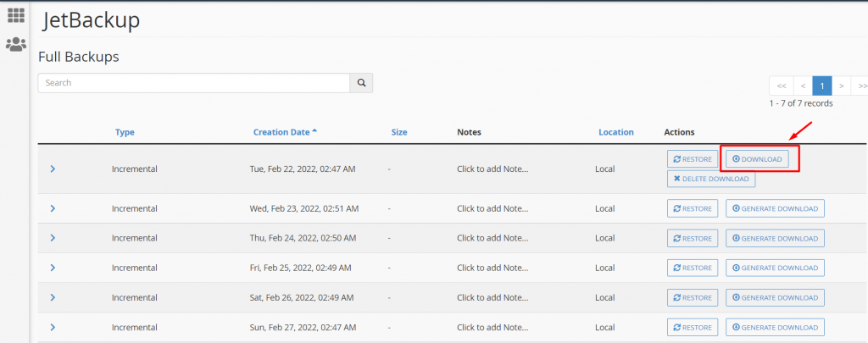Restore the Thu, Feb 24 backup
Screen dimensions: 868x343
[693, 239]
